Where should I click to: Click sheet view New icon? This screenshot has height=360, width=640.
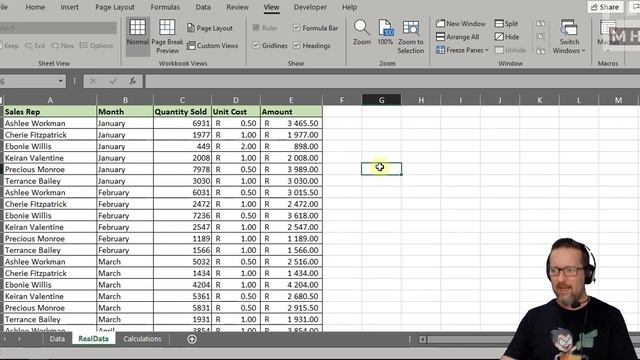62,46
